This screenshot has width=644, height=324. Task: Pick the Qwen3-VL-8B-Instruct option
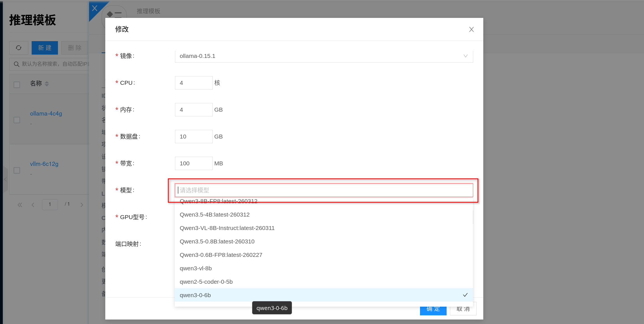227,228
